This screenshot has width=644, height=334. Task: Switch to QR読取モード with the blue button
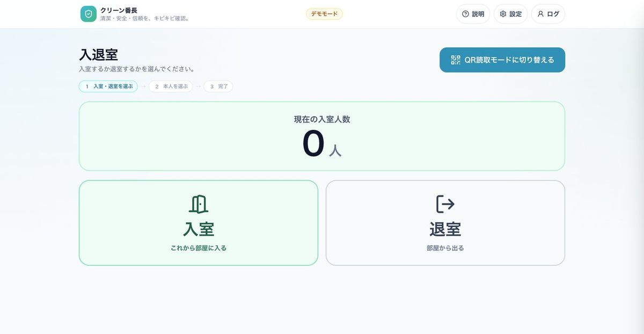[x=502, y=60]
